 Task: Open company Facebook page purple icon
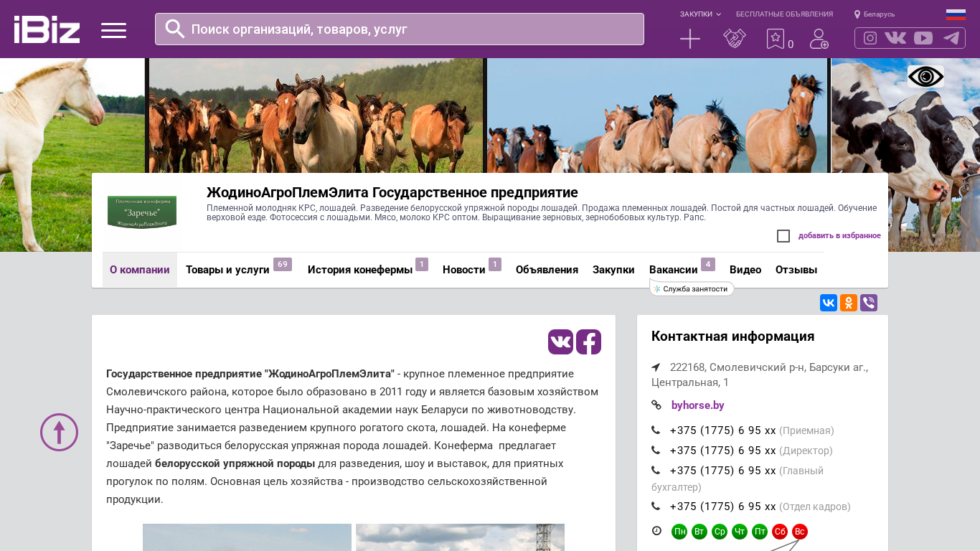(x=588, y=342)
